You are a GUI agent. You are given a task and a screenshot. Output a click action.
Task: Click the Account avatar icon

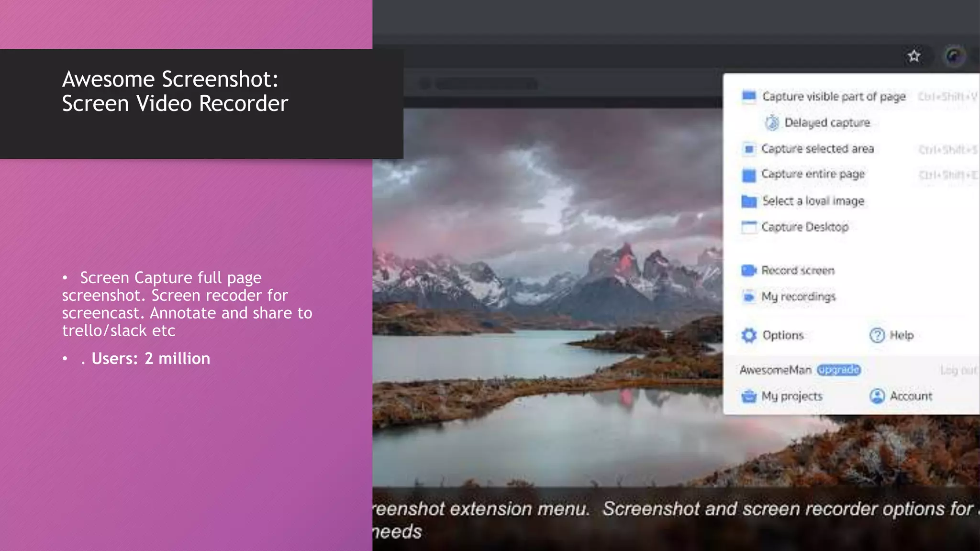click(877, 396)
